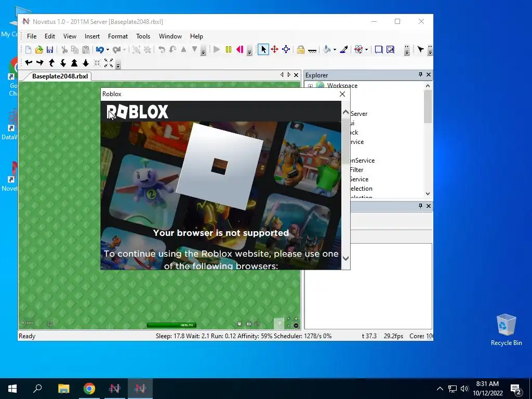The width and height of the screenshot is (532, 399).
Task: Start simulation with the Play button
Action: coord(217,49)
